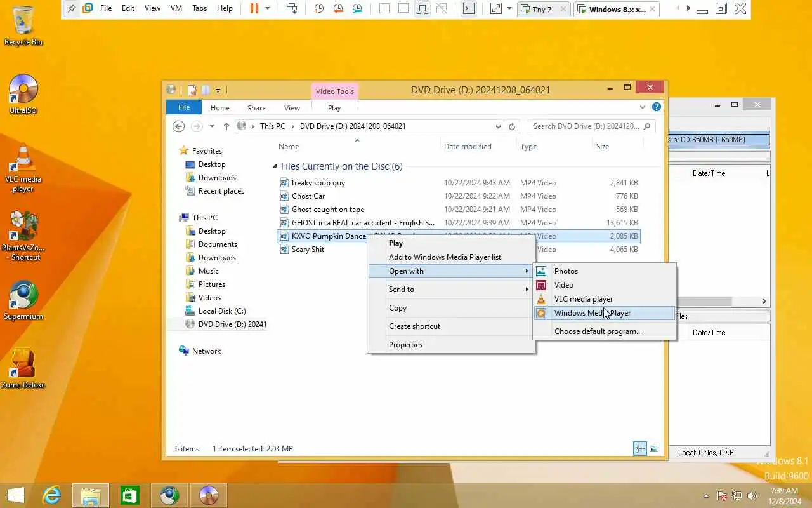Open snapshot manager icon in VMware toolbar
Viewport: 812px width, 508px height.
(x=358, y=8)
